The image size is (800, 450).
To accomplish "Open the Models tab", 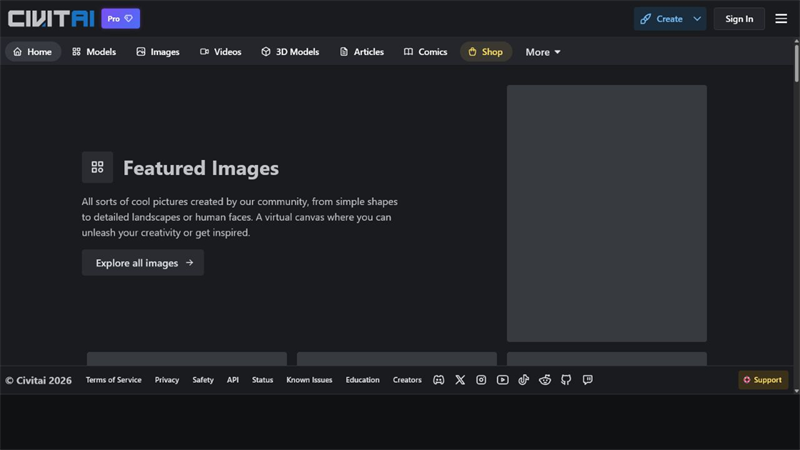I will click(x=94, y=52).
